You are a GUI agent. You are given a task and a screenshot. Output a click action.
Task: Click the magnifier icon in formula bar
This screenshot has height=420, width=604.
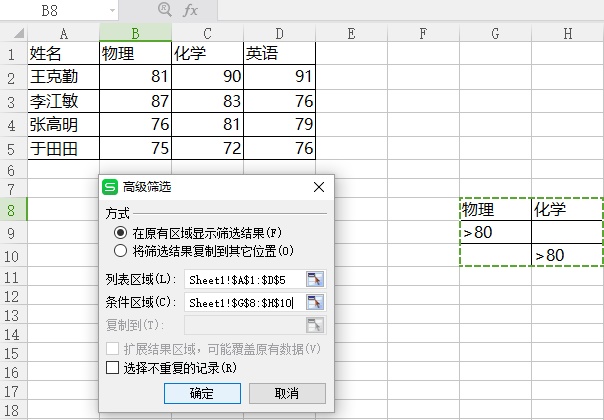(165, 10)
